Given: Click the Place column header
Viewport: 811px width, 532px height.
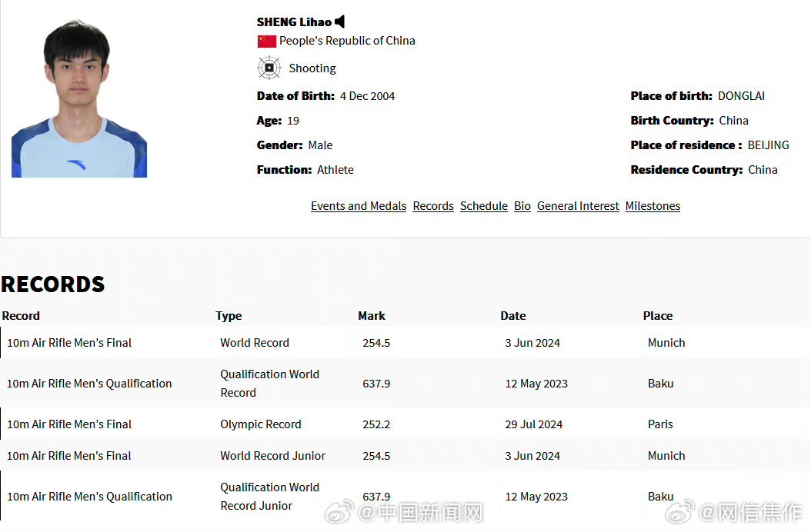Looking at the screenshot, I should [x=658, y=316].
